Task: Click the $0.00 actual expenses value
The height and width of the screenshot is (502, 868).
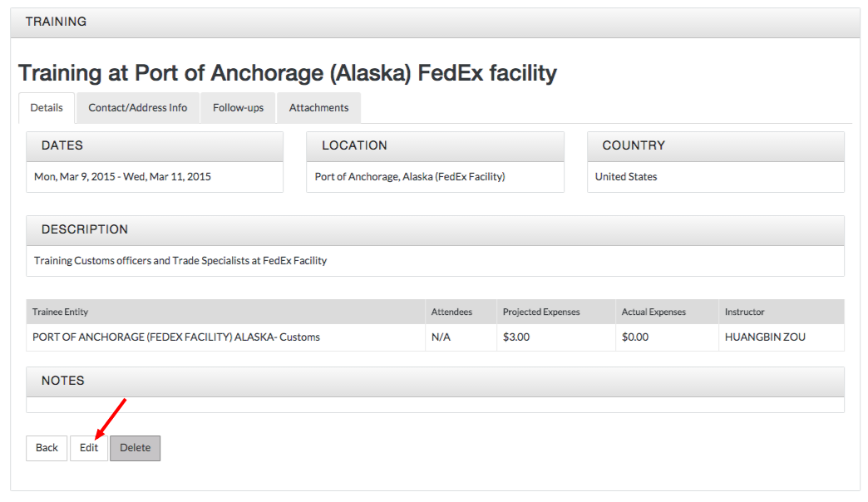Action: 635,337
